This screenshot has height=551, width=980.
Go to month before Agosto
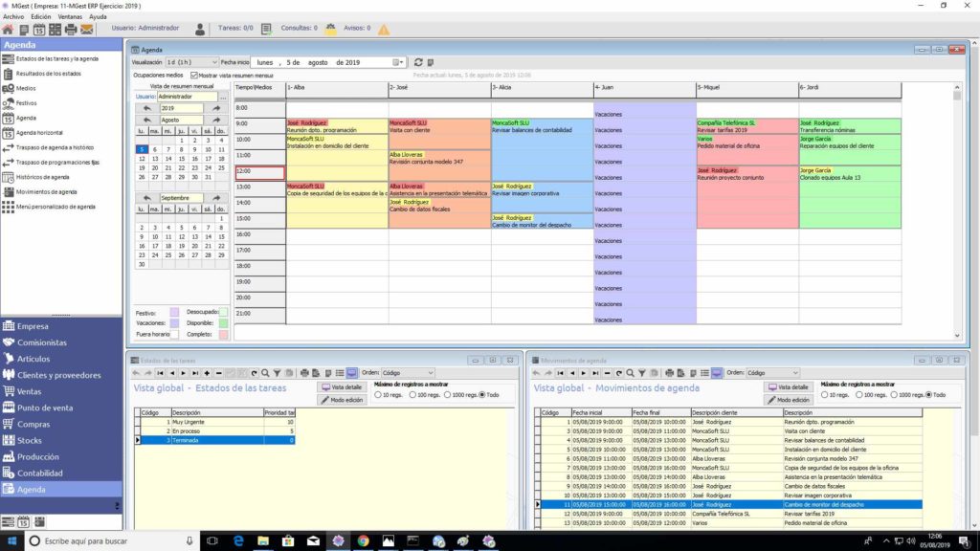click(x=146, y=120)
